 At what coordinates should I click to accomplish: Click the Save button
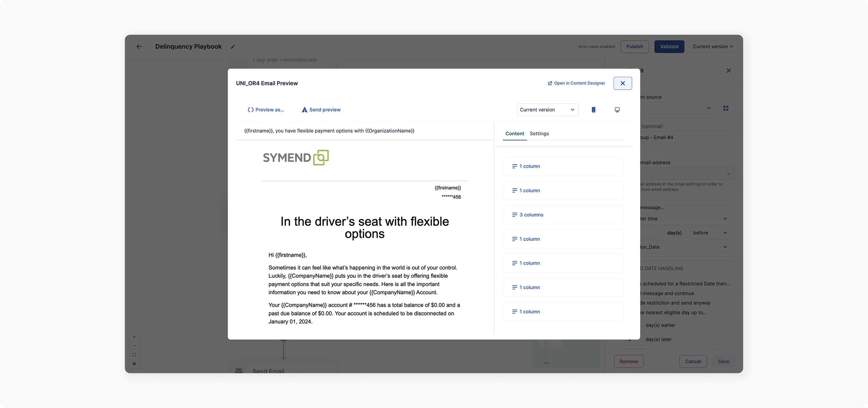coord(724,361)
